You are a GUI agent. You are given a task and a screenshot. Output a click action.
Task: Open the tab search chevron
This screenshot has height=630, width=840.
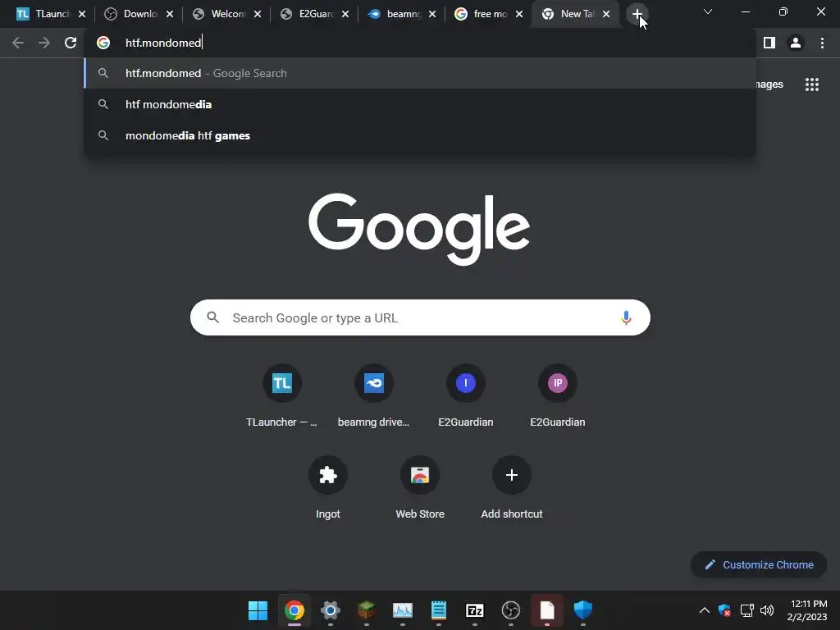click(708, 11)
